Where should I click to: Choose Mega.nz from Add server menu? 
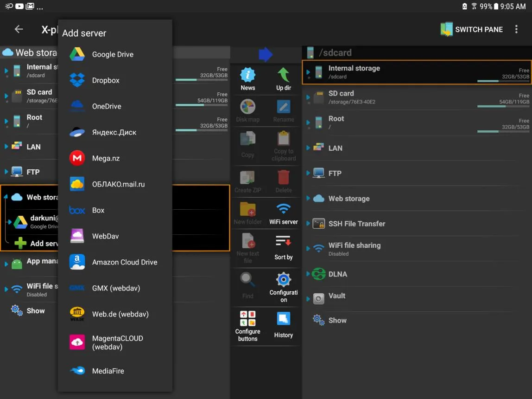tap(115, 158)
